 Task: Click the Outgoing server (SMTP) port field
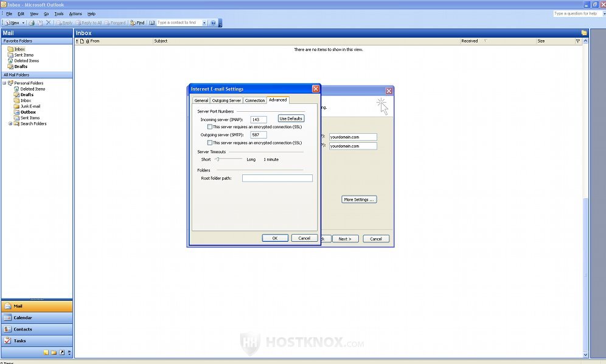pos(259,135)
